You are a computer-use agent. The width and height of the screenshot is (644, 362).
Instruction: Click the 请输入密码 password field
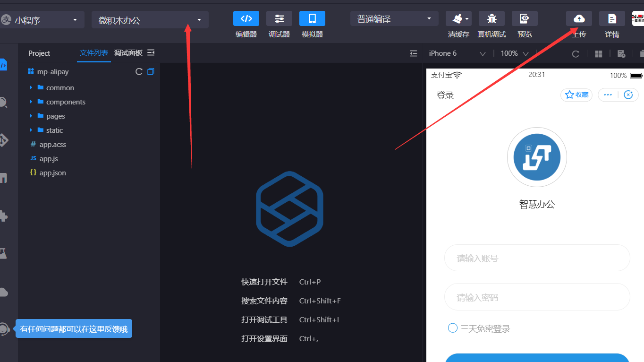pyautogui.click(x=537, y=297)
